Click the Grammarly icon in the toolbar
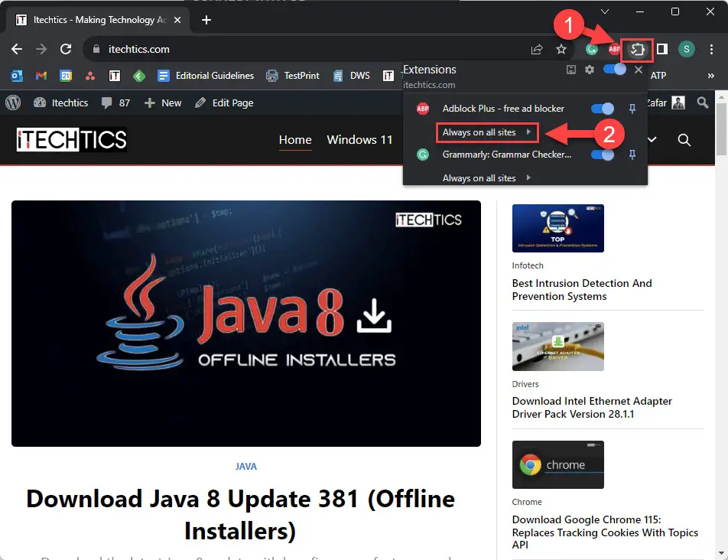The height and width of the screenshot is (560, 728). (591, 50)
